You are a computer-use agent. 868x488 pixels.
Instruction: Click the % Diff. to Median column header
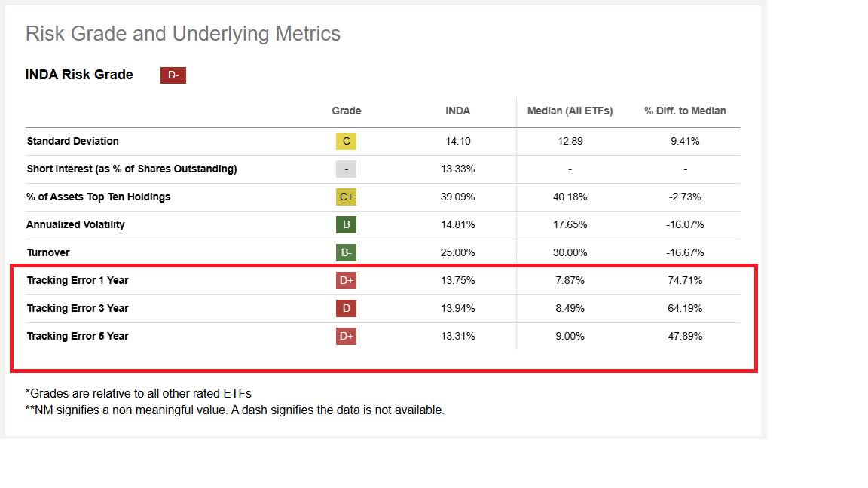685,111
